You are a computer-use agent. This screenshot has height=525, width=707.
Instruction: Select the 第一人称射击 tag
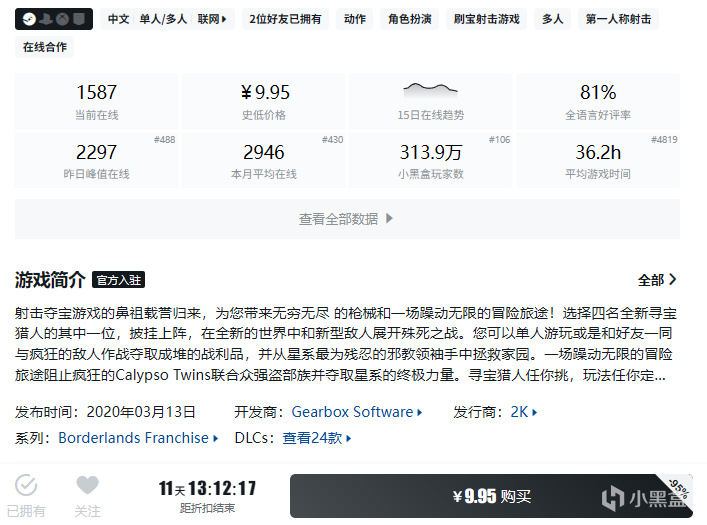[x=618, y=19]
